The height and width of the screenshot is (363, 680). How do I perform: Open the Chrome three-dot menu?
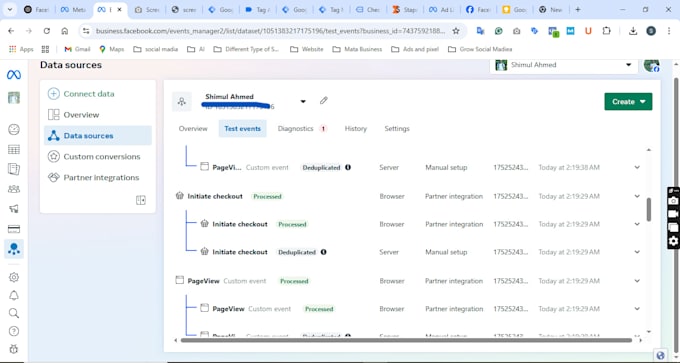669,31
